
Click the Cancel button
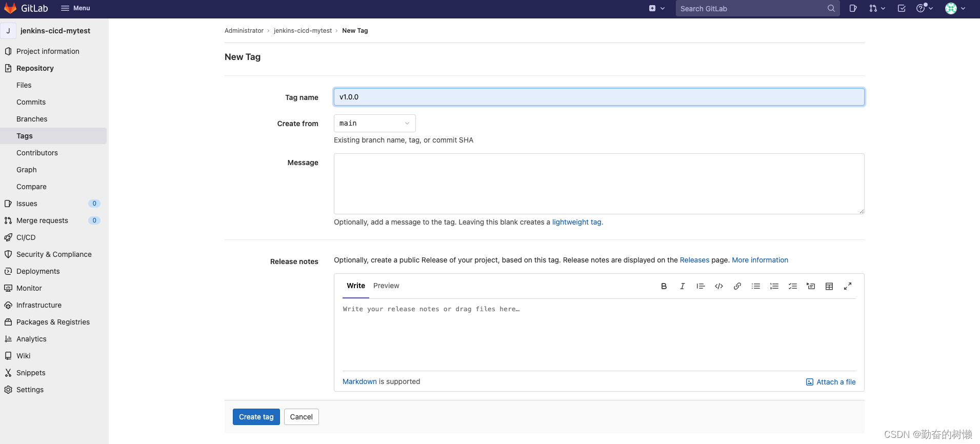(x=302, y=417)
